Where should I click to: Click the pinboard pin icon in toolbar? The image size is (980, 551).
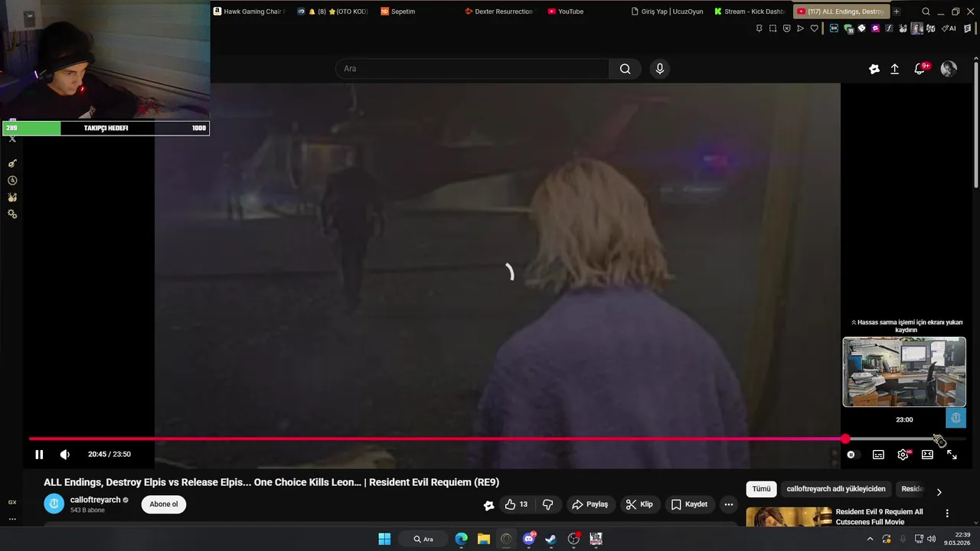click(x=759, y=28)
